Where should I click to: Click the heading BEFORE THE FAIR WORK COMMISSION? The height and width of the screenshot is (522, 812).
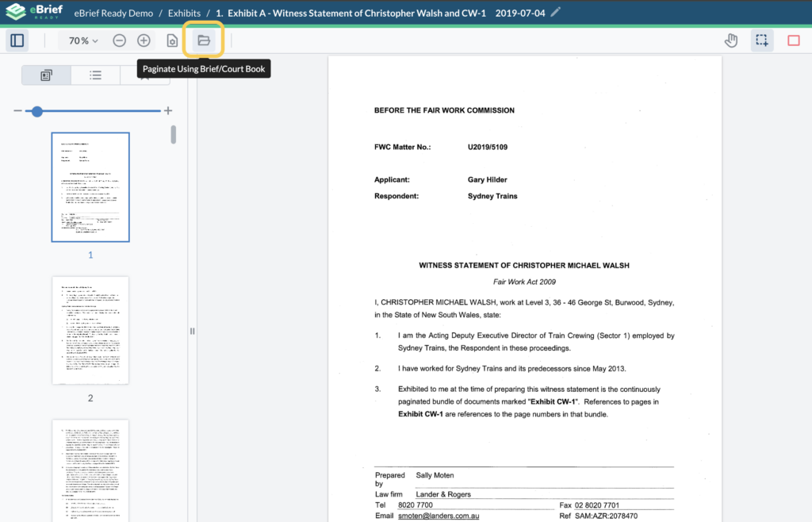click(444, 110)
